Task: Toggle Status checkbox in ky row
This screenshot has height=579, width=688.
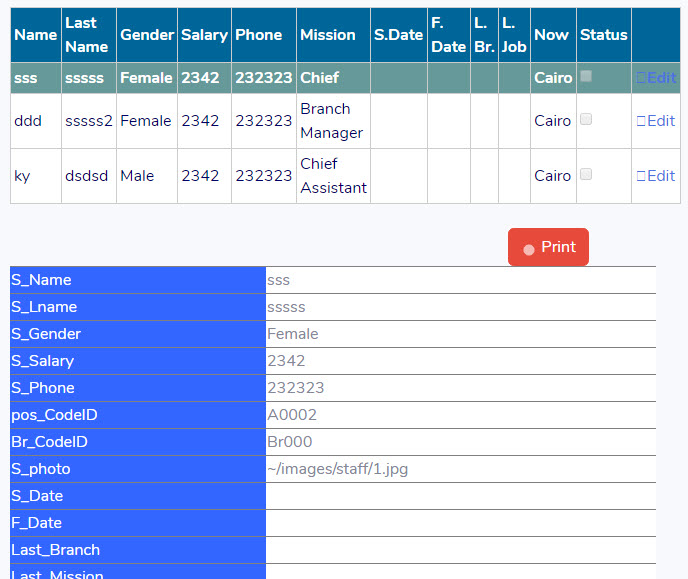Action: coord(586,174)
